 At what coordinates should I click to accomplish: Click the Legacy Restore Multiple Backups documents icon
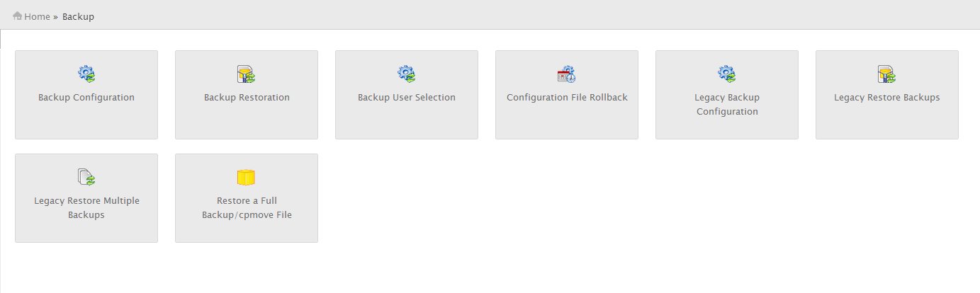[86, 177]
